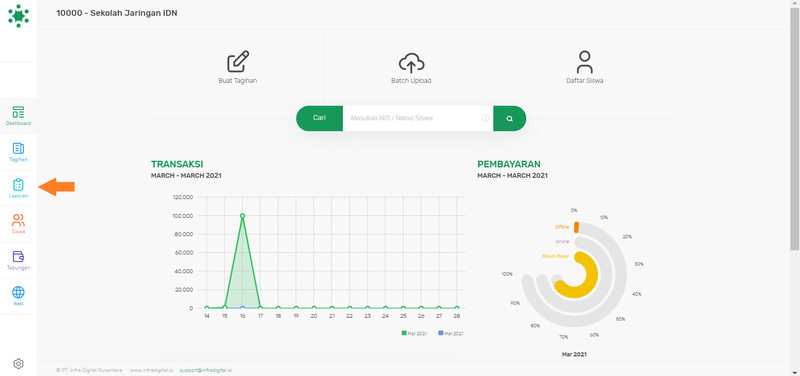Click the Batch Upload cloud icon
This screenshot has height=376, width=800.
[411, 62]
